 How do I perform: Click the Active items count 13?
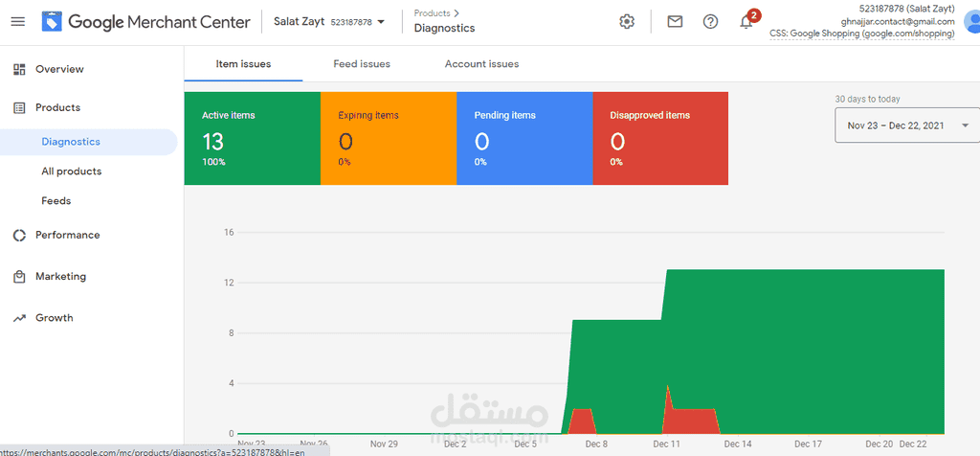(x=212, y=142)
